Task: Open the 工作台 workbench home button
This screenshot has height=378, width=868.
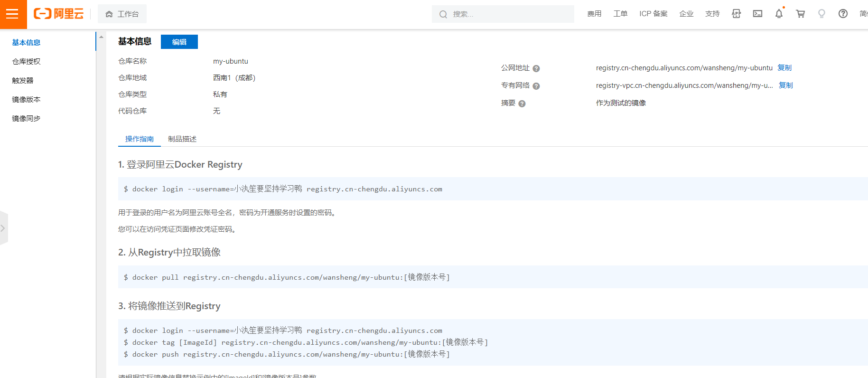Action: click(x=122, y=14)
